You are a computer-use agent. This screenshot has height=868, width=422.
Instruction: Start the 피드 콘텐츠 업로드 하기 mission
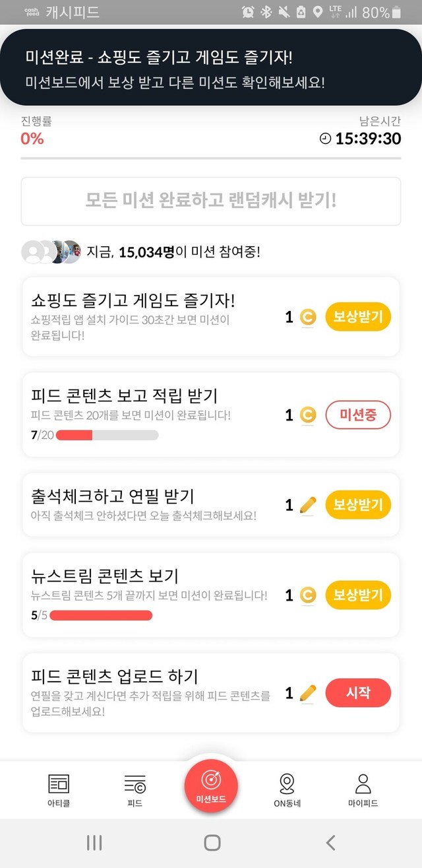pyautogui.click(x=358, y=692)
